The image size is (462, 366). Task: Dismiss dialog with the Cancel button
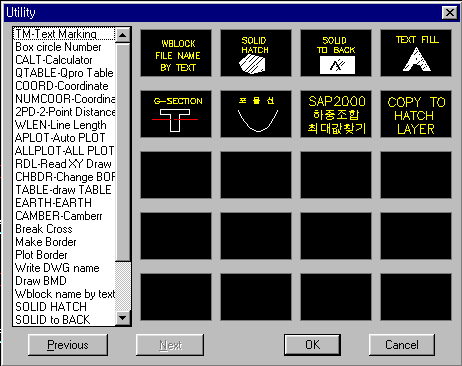click(x=402, y=345)
